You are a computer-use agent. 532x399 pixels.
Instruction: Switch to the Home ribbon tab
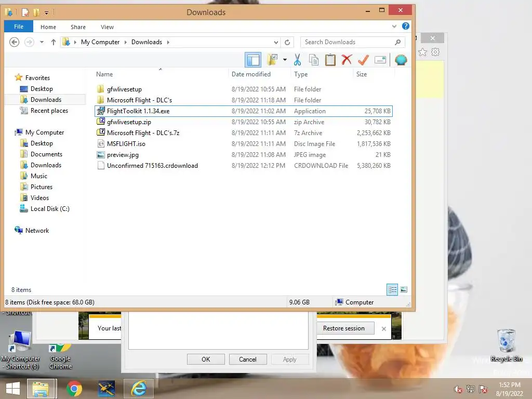pos(48,27)
